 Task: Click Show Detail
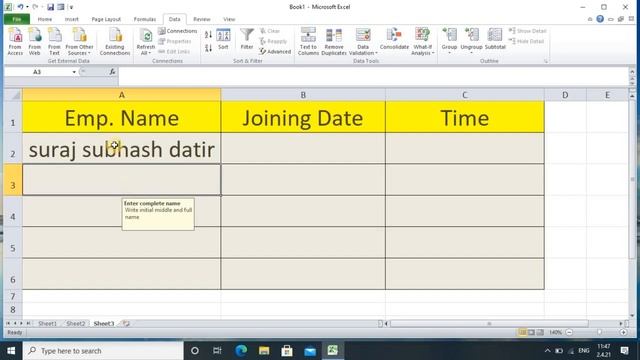[x=527, y=31]
